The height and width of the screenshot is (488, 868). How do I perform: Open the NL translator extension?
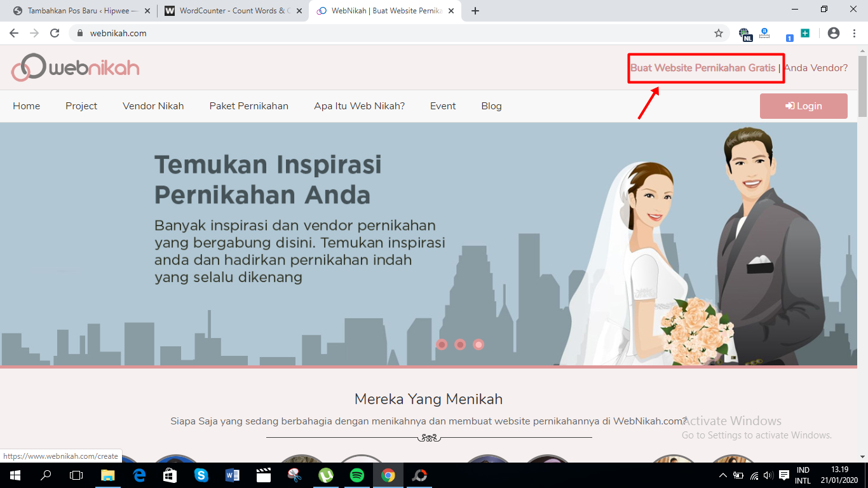coord(743,32)
